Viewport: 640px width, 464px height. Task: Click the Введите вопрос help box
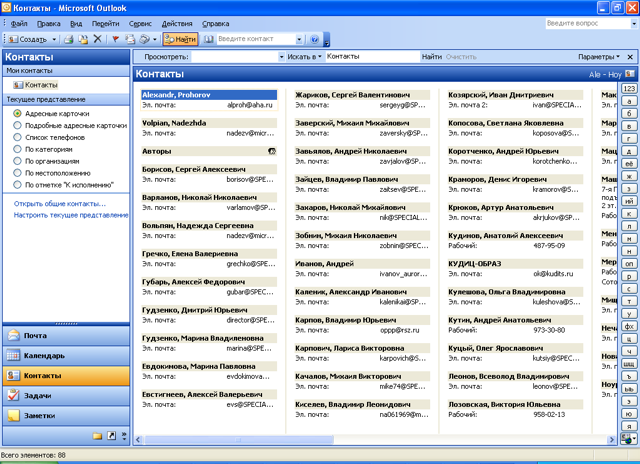(x=588, y=24)
